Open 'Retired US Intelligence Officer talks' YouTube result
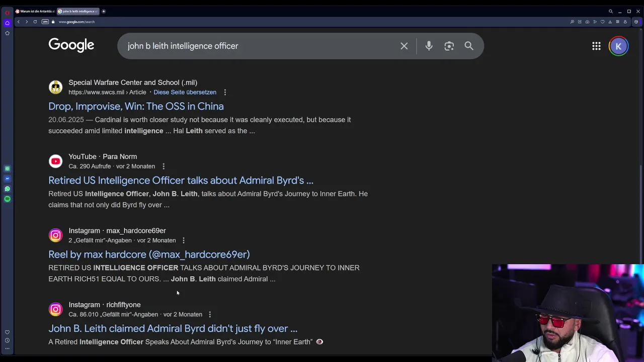Screen dimensions: 644x362 [181, 180]
